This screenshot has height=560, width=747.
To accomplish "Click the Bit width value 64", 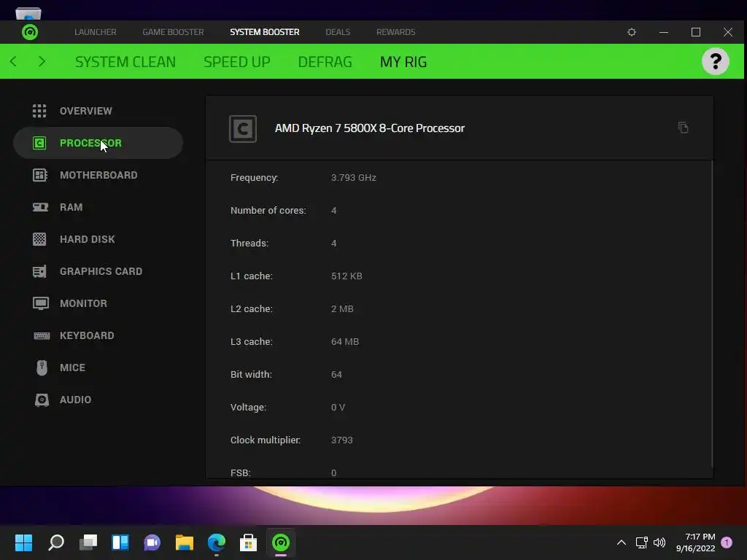I will tap(336, 375).
